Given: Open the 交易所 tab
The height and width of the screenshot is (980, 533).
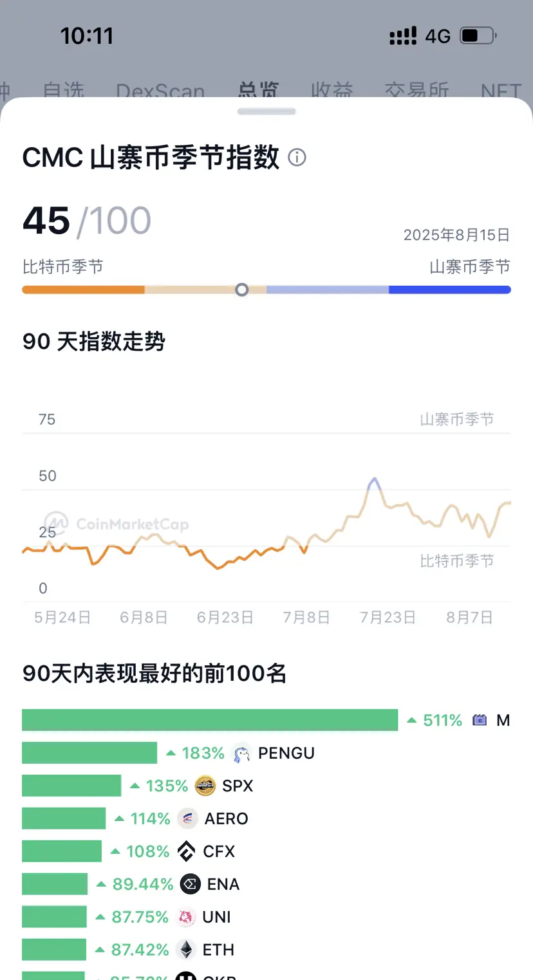Looking at the screenshot, I should [x=416, y=91].
